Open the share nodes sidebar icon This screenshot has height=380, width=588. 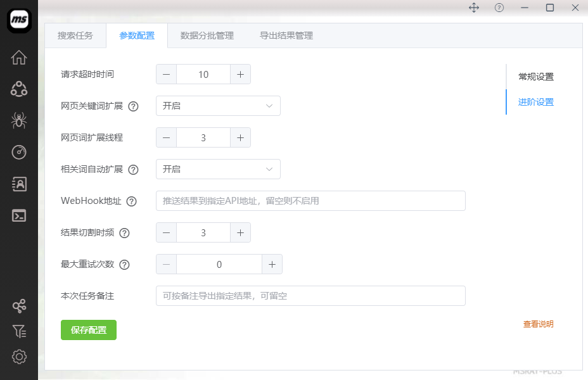[19, 306]
